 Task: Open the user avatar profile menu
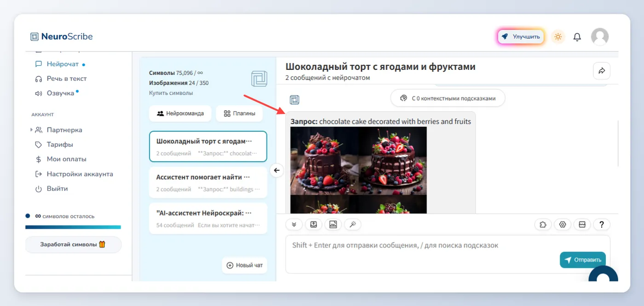pyautogui.click(x=599, y=37)
